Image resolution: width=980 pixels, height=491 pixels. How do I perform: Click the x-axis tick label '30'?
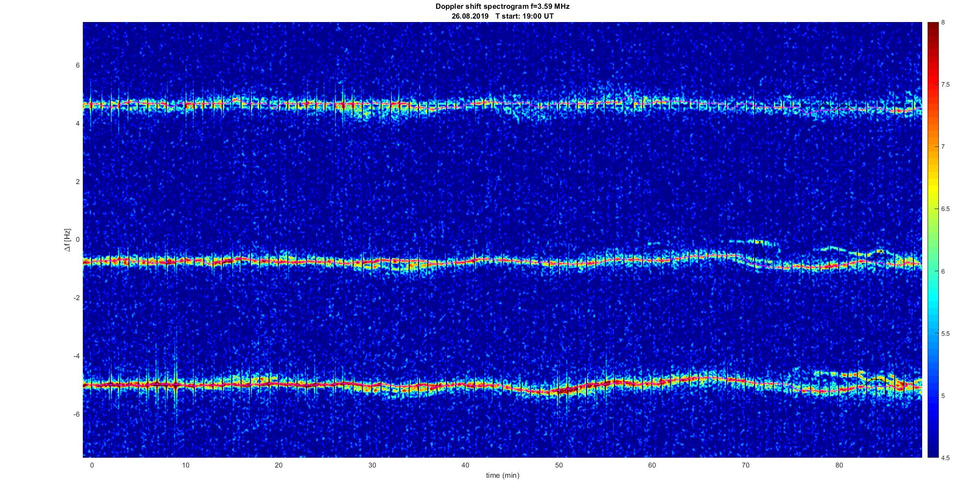click(x=372, y=465)
